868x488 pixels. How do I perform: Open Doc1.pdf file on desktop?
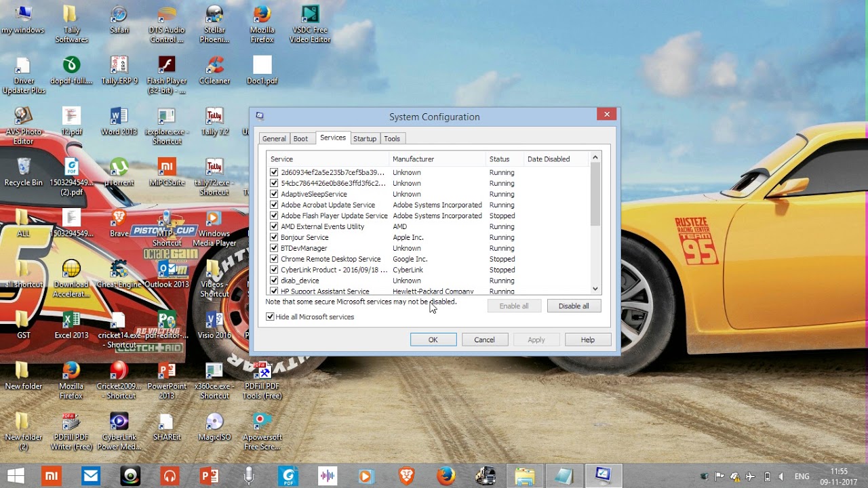click(x=262, y=70)
